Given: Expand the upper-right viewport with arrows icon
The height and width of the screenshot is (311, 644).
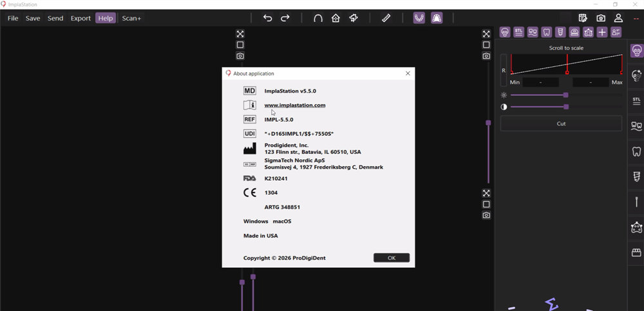Looking at the screenshot, I should pos(486,33).
